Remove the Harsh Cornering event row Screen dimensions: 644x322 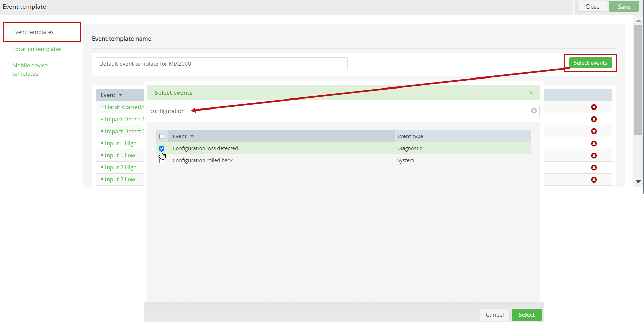pyautogui.click(x=594, y=107)
